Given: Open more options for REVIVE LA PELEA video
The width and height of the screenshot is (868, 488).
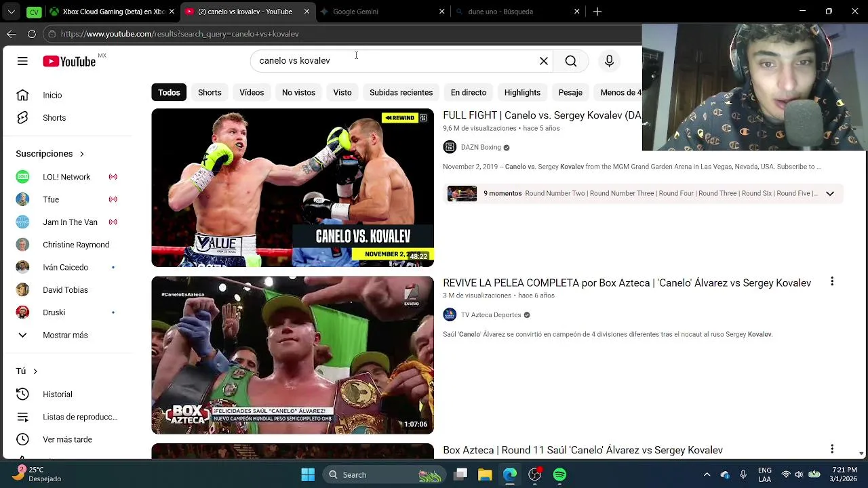Looking at the screenshot, I should 832,281.
